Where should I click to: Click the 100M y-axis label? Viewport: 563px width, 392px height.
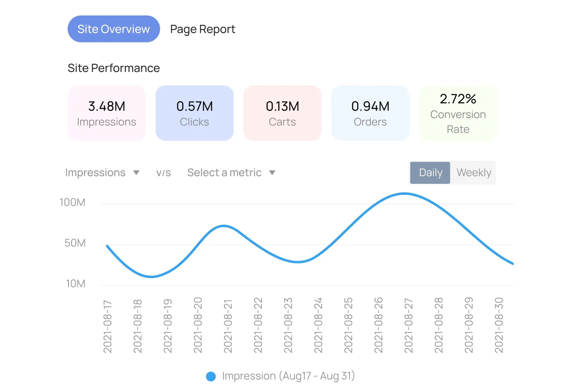tap(73, 203)
